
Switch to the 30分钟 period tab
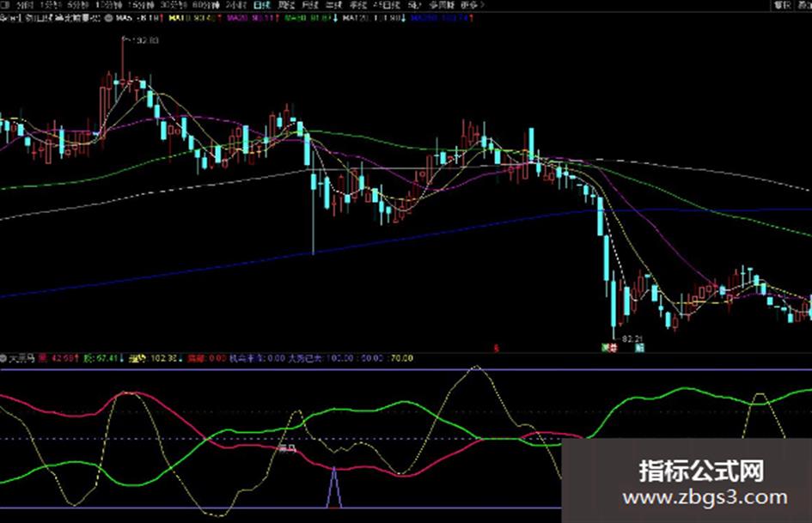tap(173, 5)
